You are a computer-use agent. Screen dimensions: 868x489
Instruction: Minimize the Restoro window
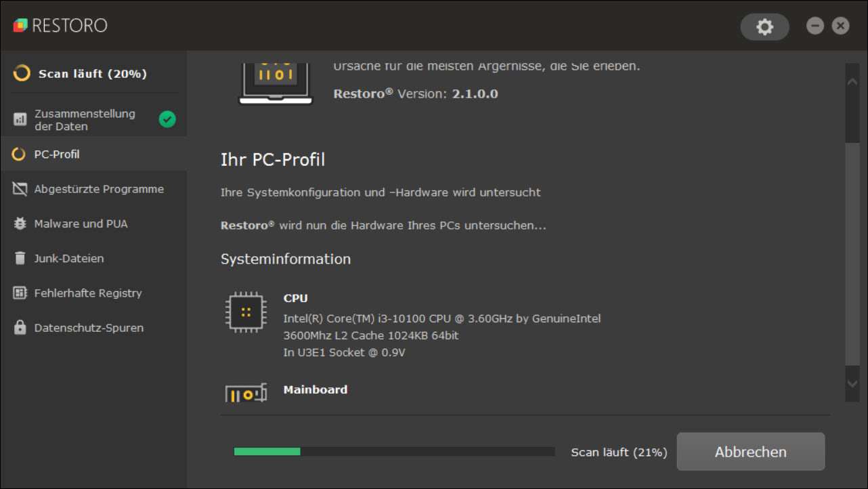[x=815, y=26]
